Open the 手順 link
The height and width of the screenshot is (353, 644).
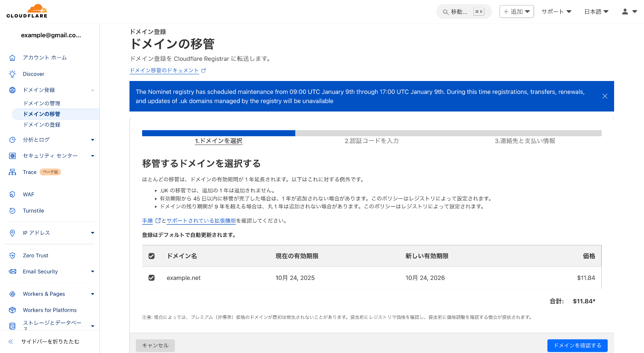click(151, 221)
